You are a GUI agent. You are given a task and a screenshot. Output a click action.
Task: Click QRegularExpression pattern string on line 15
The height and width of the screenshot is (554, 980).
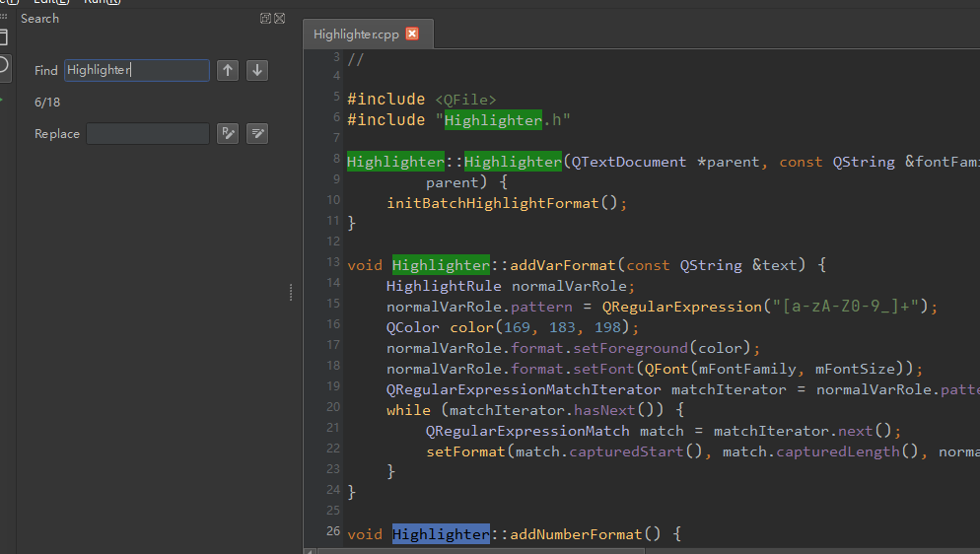coord(846,307)
